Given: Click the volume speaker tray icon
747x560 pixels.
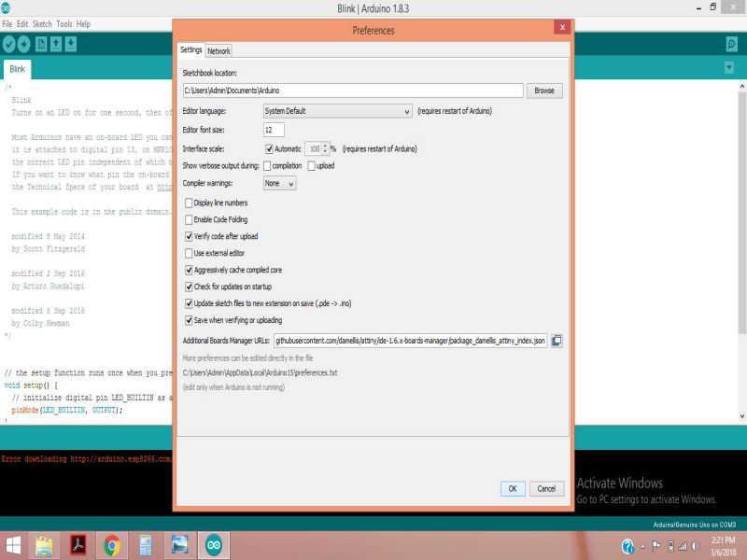Looking at the screenshot, I should tap(696, 546).
